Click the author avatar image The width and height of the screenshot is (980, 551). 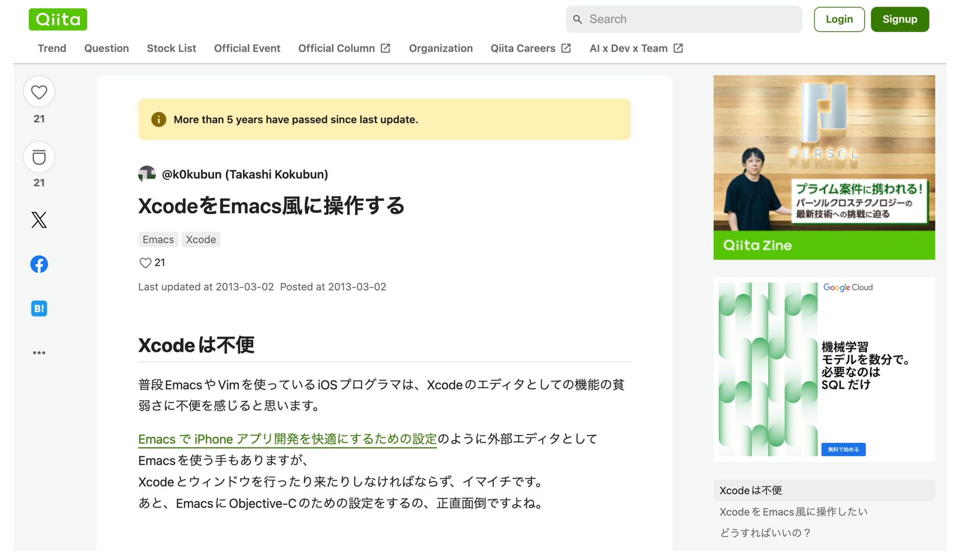146,174
